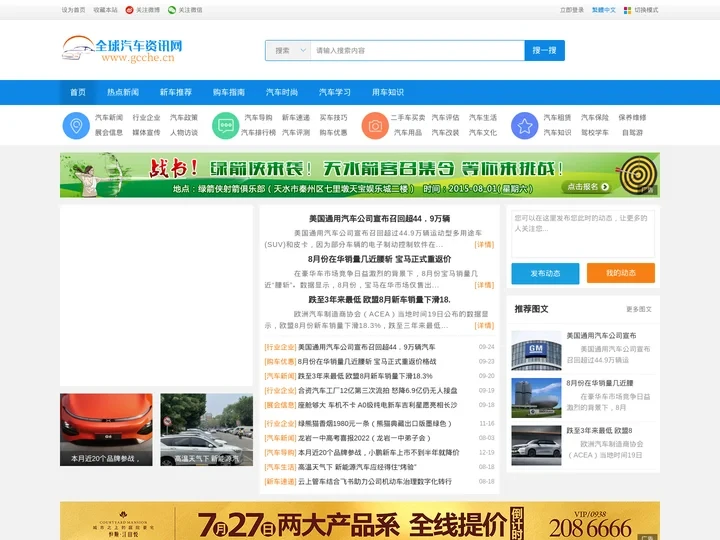Open list item 云上管车结合飞书助力公司
Screen dimensions: 720x540
[375, 482]
